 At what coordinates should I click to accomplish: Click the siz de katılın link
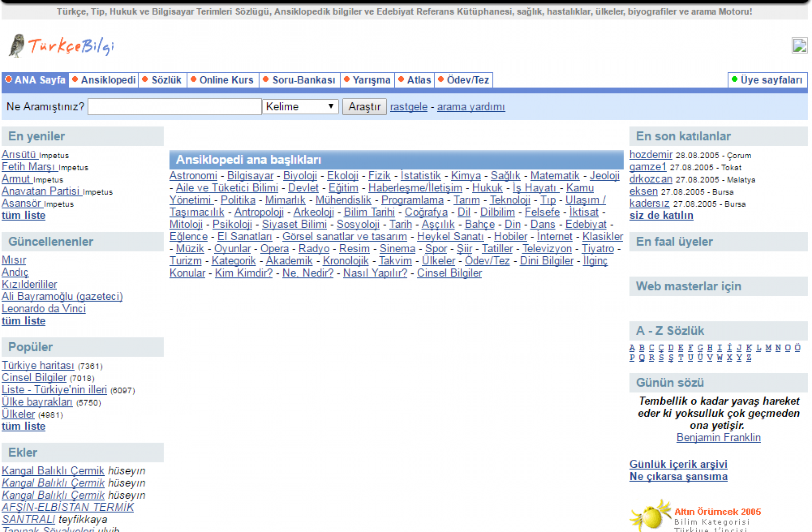tap(661, 215)
